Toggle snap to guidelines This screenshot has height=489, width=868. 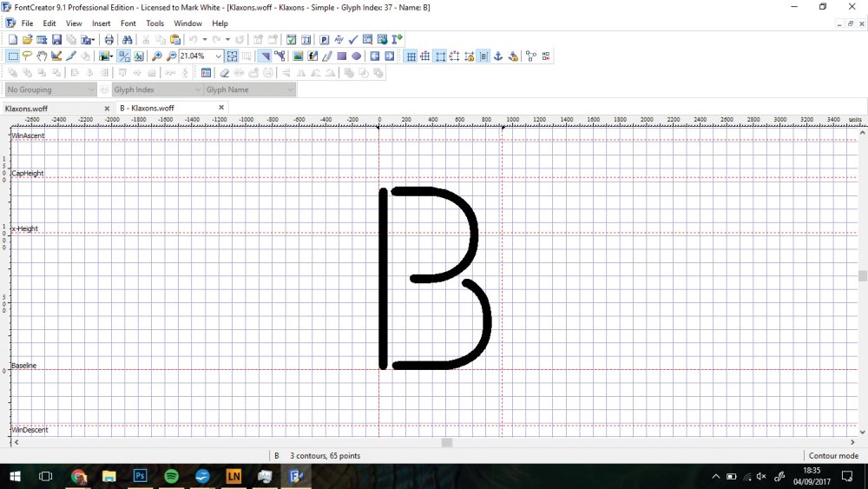(455, 56)
